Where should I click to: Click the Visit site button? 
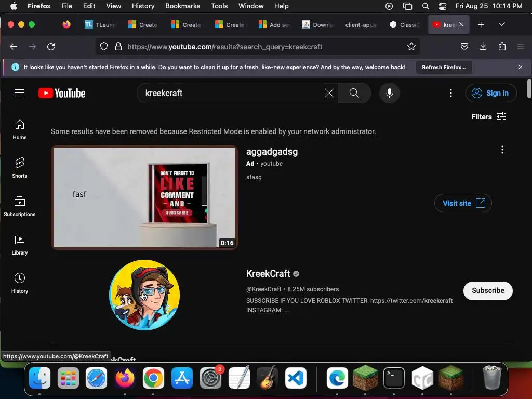coord(463,203)
